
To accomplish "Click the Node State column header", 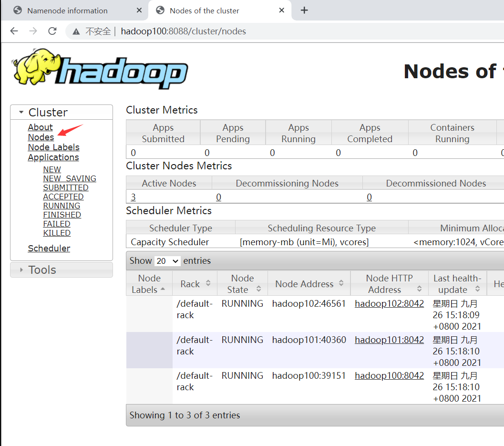I will coord(242,284).
